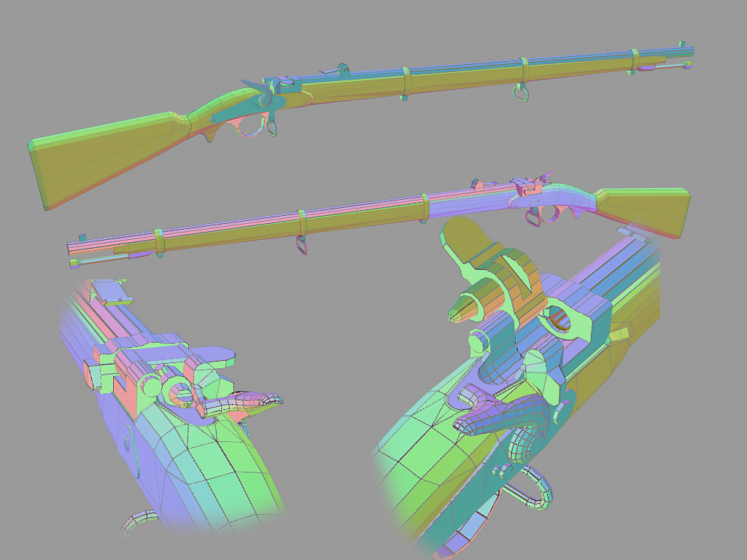Click the sling swivel ring under top rifle's barrel
The width and height of the screenshot is (747, 560).
click(x=522, y=92)
